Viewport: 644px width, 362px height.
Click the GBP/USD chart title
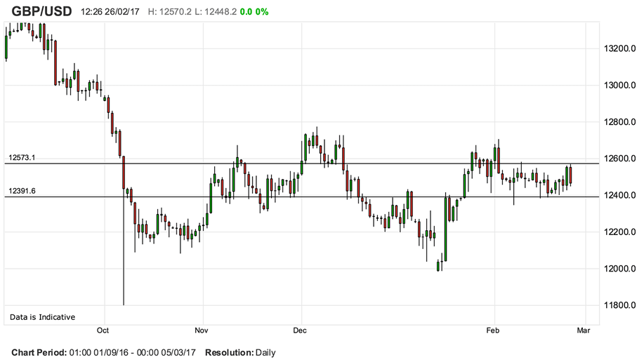coord(40,11)
